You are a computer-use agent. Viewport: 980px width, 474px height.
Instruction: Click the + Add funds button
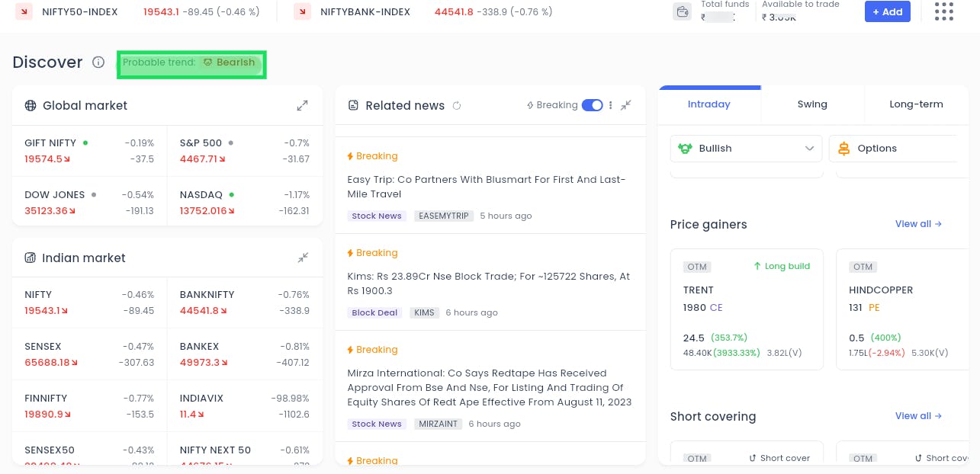[887, 11]
